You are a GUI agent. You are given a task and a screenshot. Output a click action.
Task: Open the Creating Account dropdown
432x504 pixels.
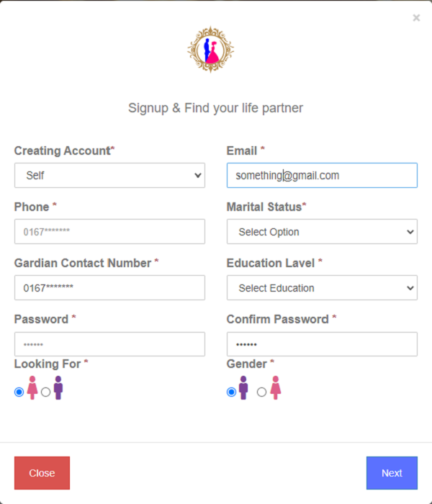pos(109,175)
